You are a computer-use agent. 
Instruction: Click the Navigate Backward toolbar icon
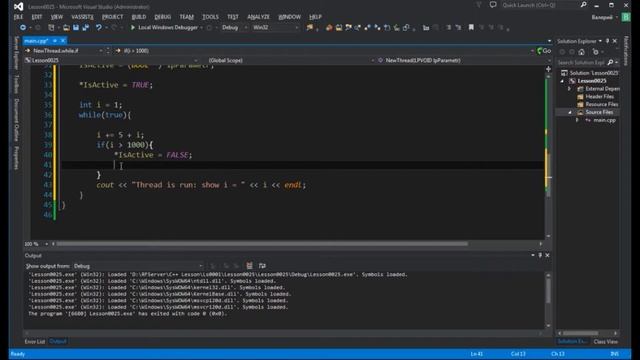click(x=23, y=27)
